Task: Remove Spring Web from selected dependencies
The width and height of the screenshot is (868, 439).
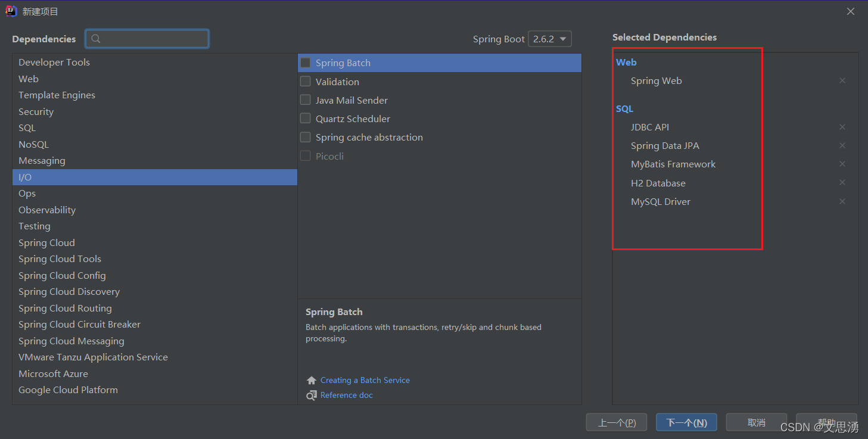Action: click(842, 80)
